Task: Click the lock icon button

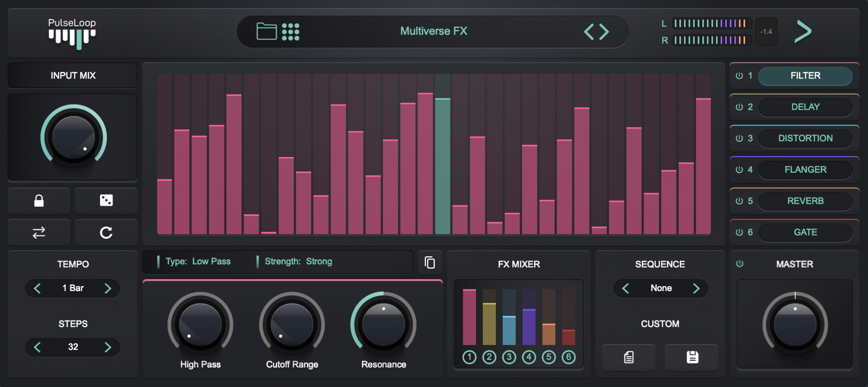Action: click(x=39, y=201)
